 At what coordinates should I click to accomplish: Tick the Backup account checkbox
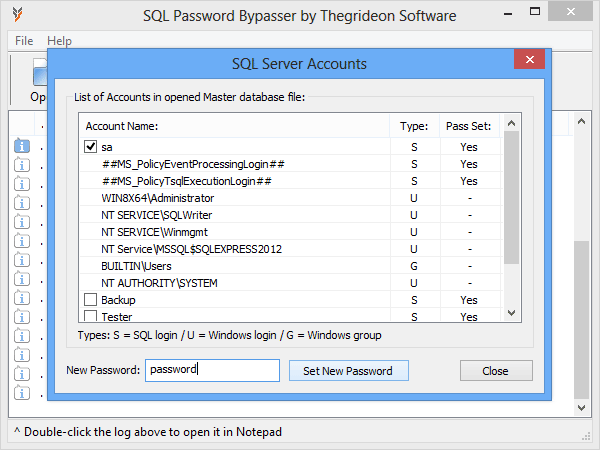tap(90, 300)
